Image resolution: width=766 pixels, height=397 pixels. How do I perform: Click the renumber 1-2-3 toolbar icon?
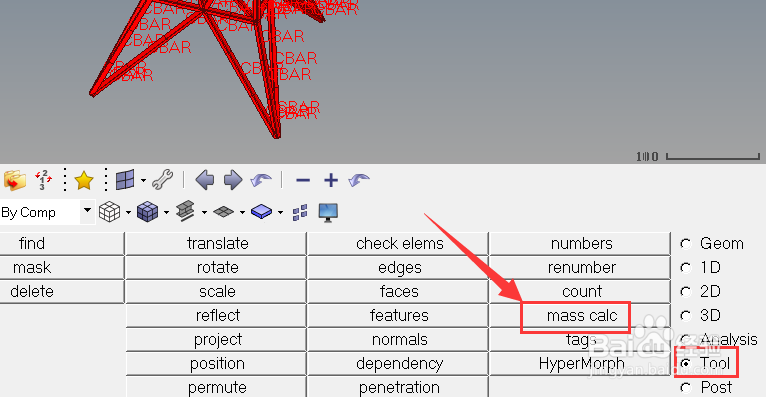[43, 180]
